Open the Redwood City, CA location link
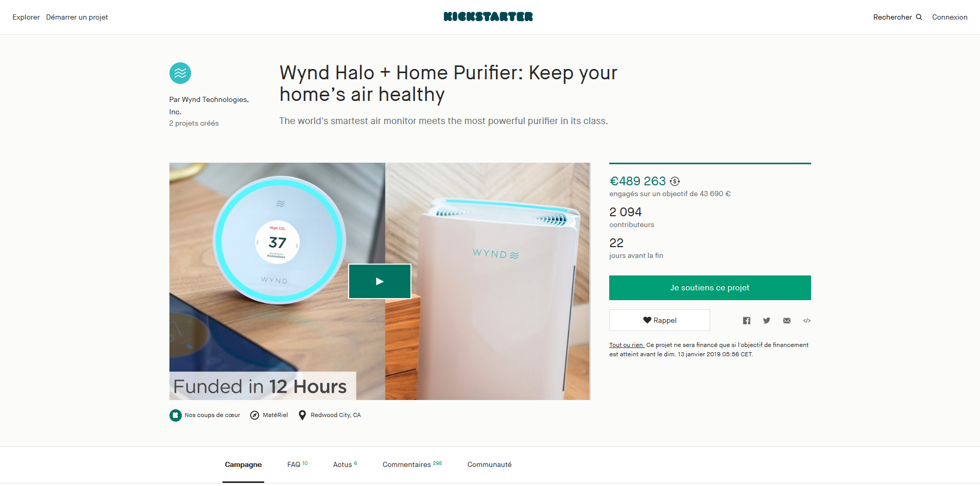 [330, 415]
